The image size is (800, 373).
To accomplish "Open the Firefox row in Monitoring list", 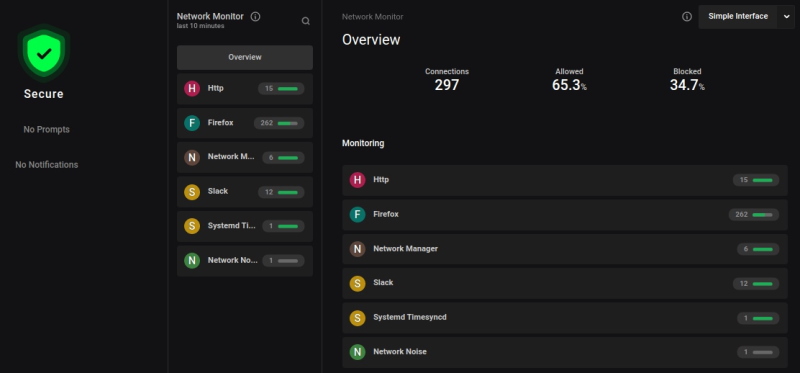I will tap(565, 215).
